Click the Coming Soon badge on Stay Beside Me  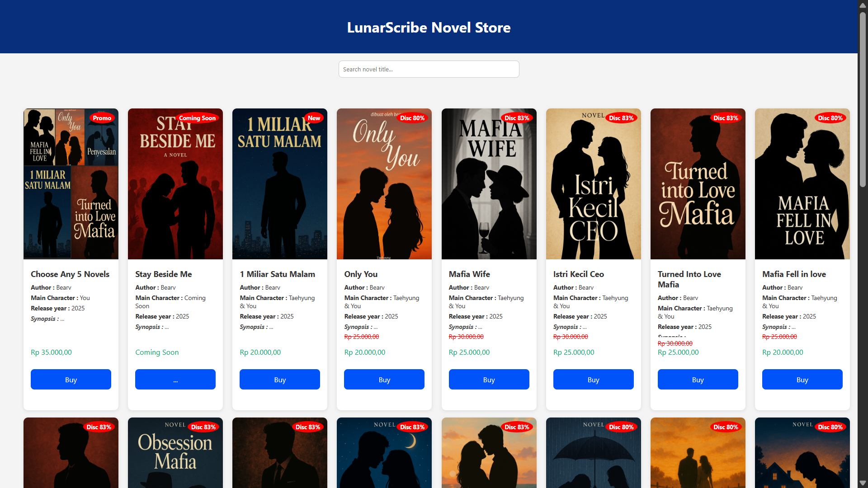(x=198, y=118)
